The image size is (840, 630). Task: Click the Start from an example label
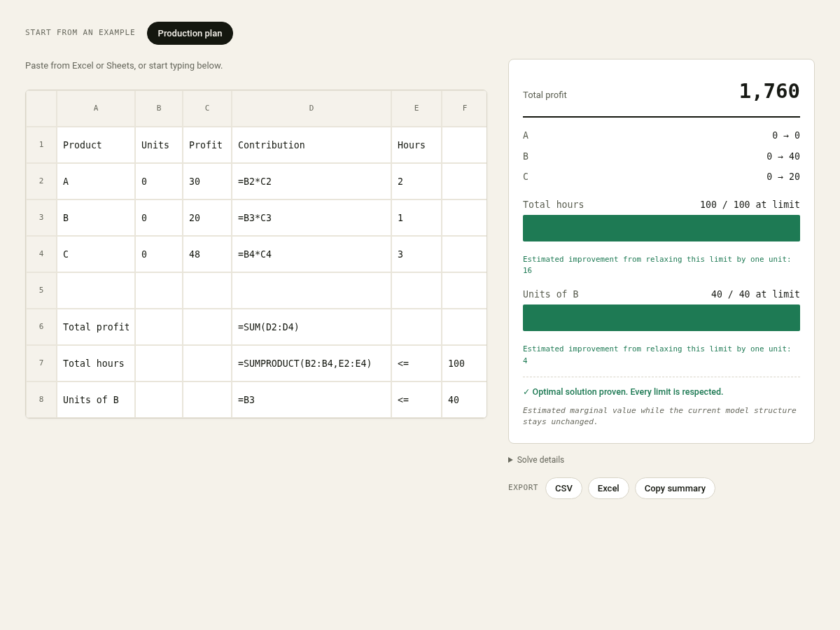coord(80,32)
